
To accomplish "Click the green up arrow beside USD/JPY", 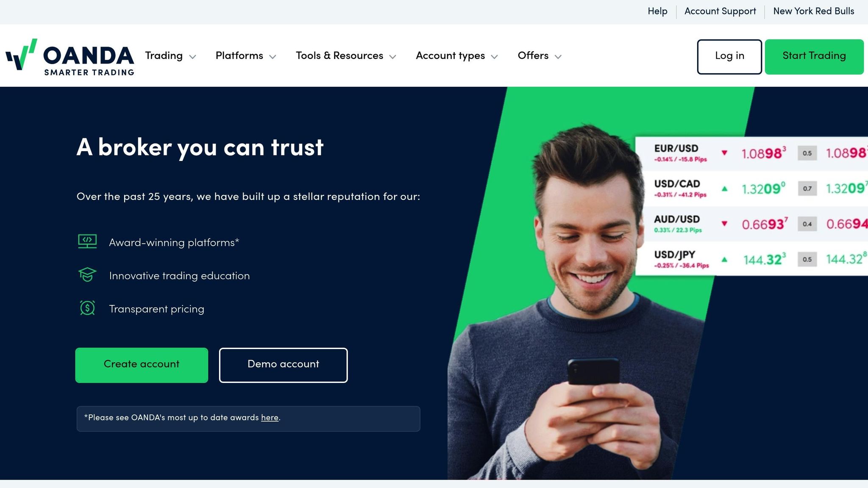I will pyautogui.click(x=724, y=259).
